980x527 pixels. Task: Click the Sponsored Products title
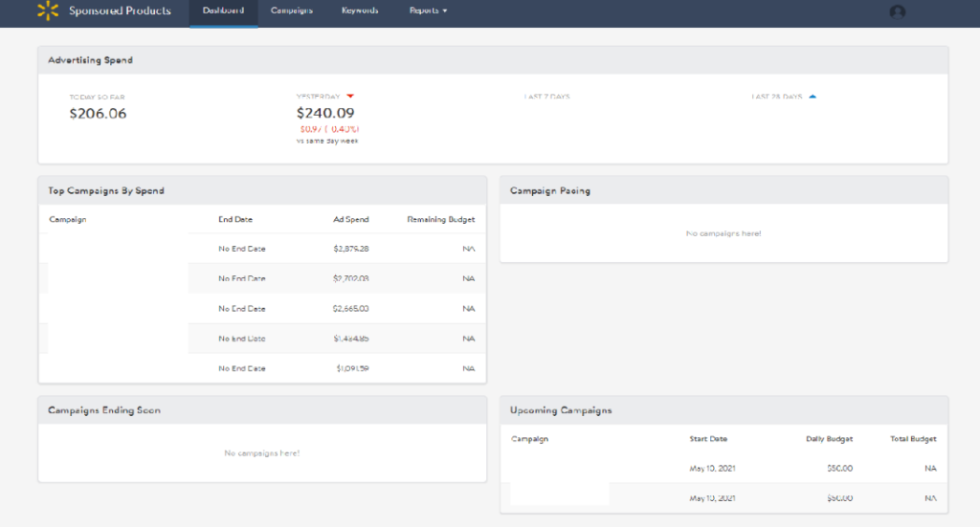point(120,11)
